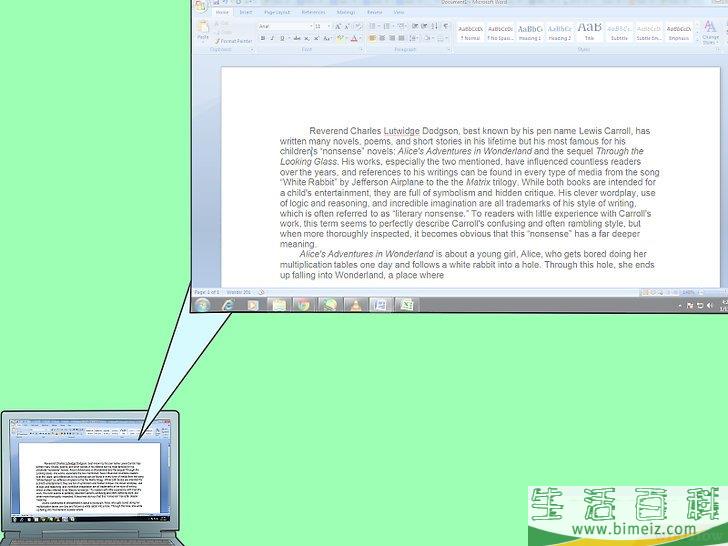Open the Clipboard pane launcher
Viewport: 728px width, 546px height.
click(x=252, y=50)
